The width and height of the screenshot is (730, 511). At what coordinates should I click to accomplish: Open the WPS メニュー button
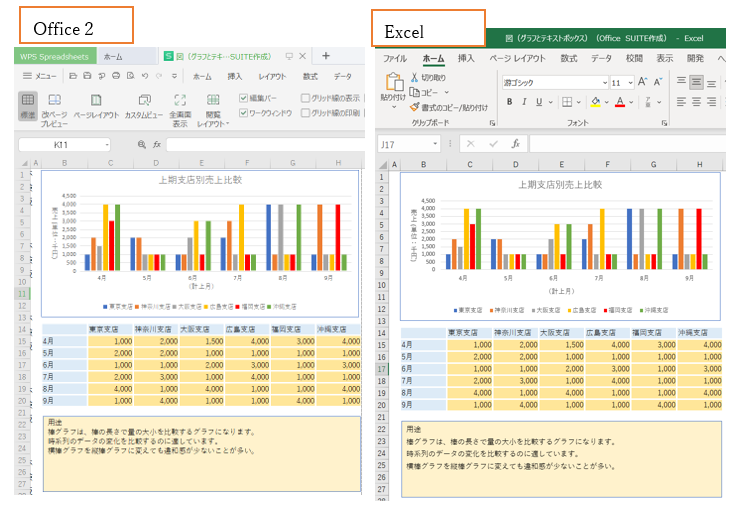(40, 76)
